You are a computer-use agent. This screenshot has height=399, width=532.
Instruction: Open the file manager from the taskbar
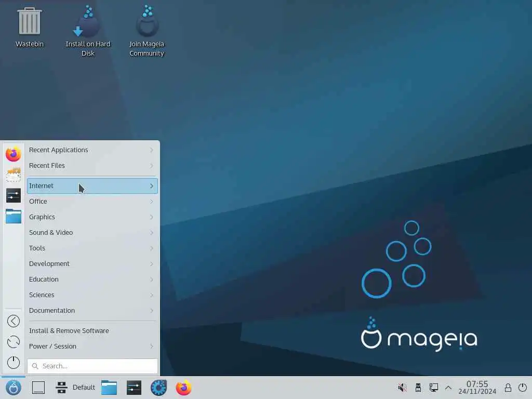(109, 388)
